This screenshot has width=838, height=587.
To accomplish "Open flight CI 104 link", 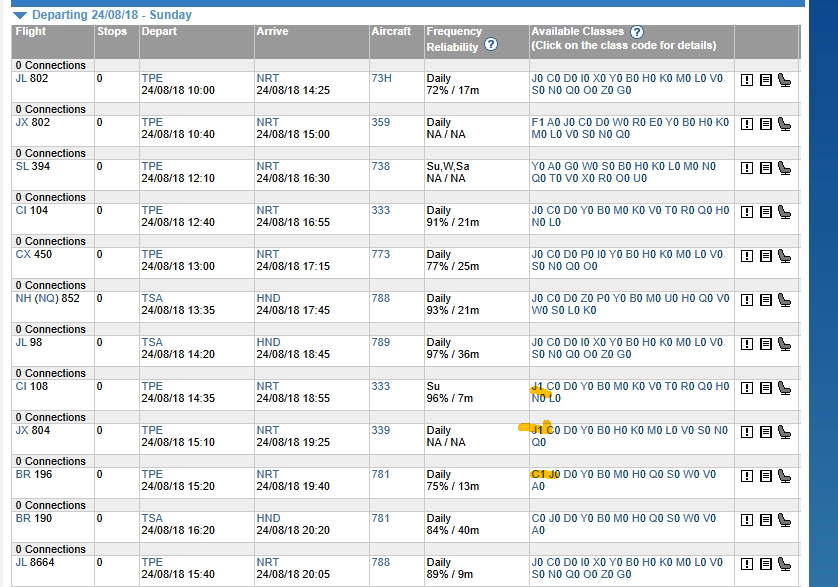I will click(x=32, y=210).
